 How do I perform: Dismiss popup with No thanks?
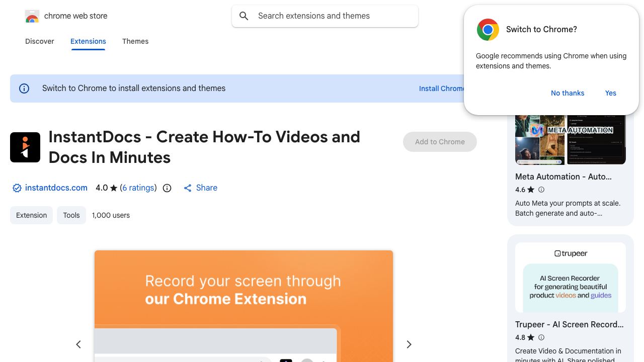pyautogui.click(x=568, y=93)
